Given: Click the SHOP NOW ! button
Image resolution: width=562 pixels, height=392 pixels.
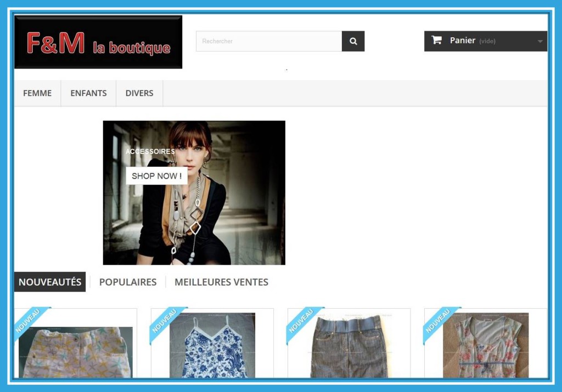Looking at the screenshot, I should click(156, 176).
